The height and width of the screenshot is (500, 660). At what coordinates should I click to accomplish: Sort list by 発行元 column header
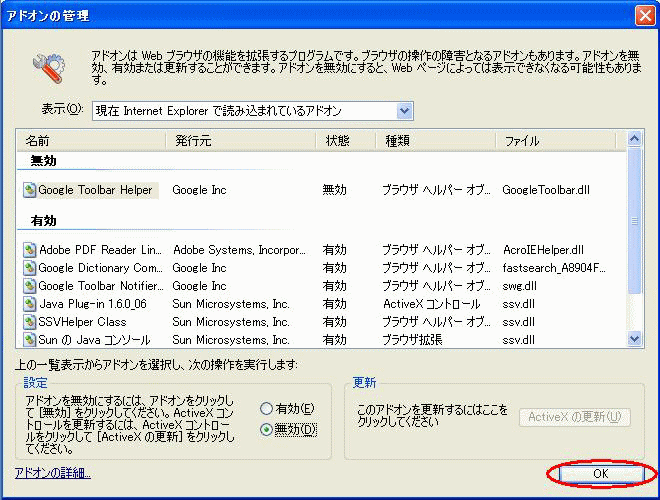240,141
